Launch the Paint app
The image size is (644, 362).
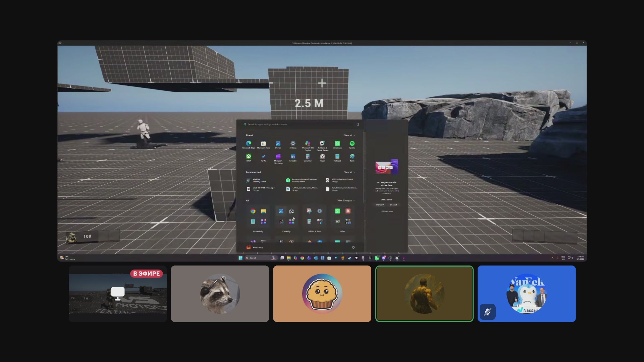(x=352, y=158)
